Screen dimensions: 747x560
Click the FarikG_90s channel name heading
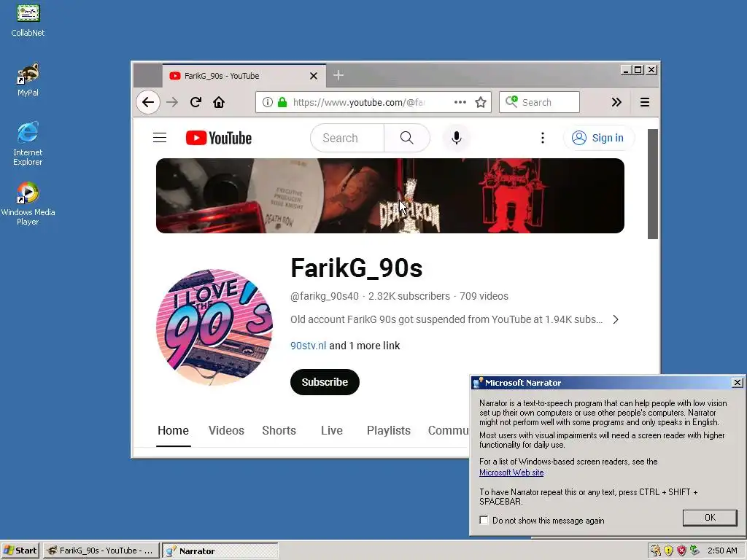[x=357, y=268]
